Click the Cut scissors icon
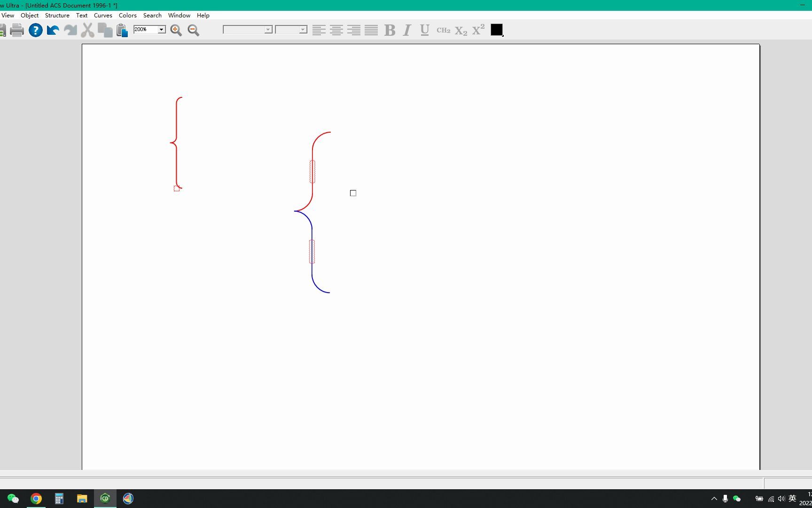 tap(87, 30)
